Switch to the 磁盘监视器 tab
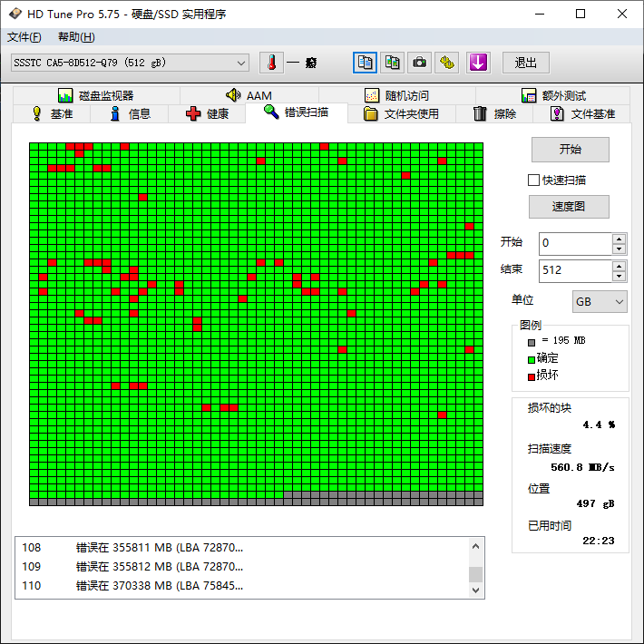 (95, 95)
